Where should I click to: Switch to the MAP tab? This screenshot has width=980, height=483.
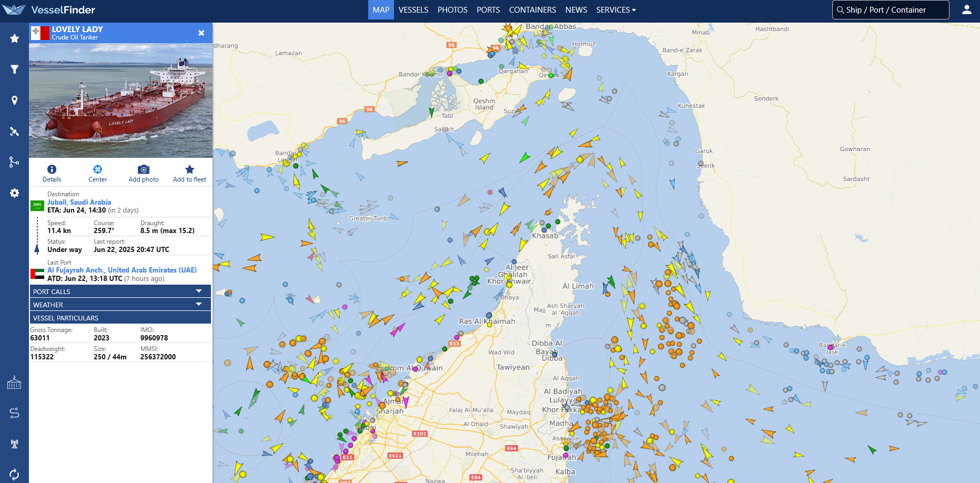[381, 9]
